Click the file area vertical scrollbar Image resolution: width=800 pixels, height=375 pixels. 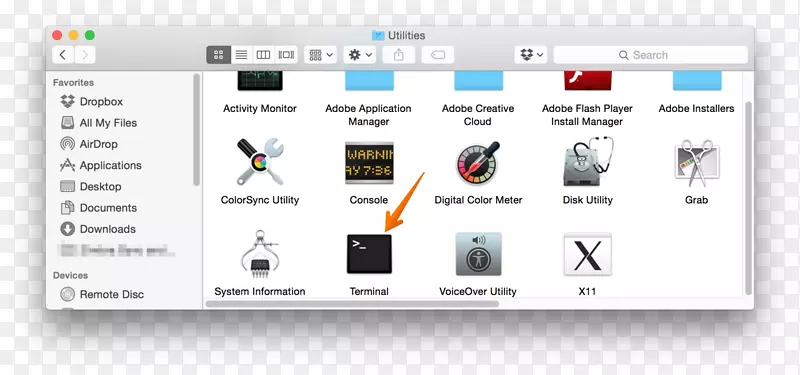pyautogui.click(x=748, y=198)
